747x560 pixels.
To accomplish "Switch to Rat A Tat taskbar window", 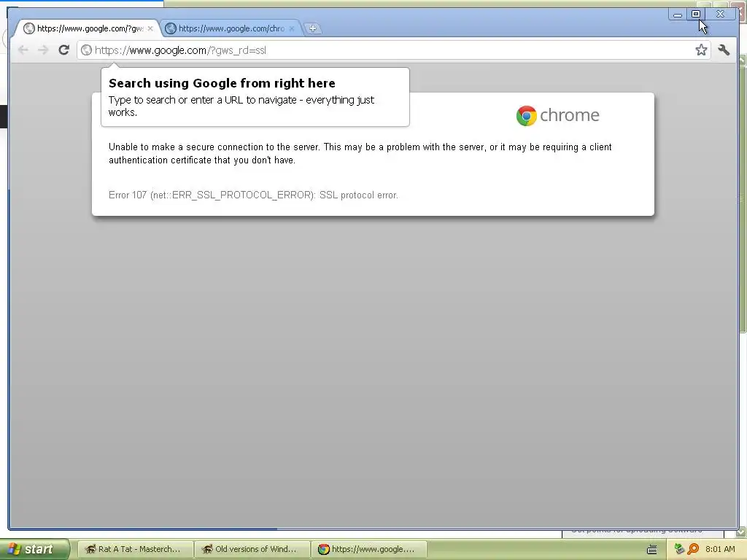I will point(135,549).
